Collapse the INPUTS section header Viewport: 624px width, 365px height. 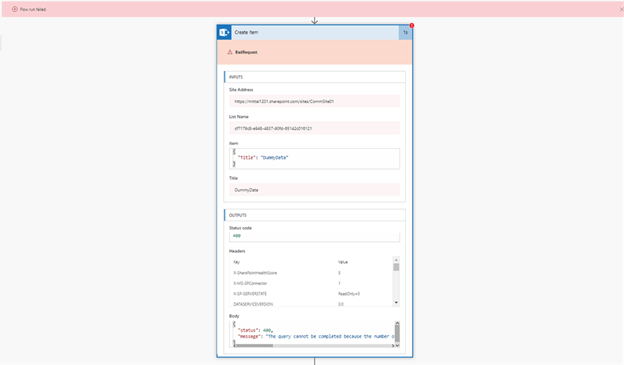(314, 77)
